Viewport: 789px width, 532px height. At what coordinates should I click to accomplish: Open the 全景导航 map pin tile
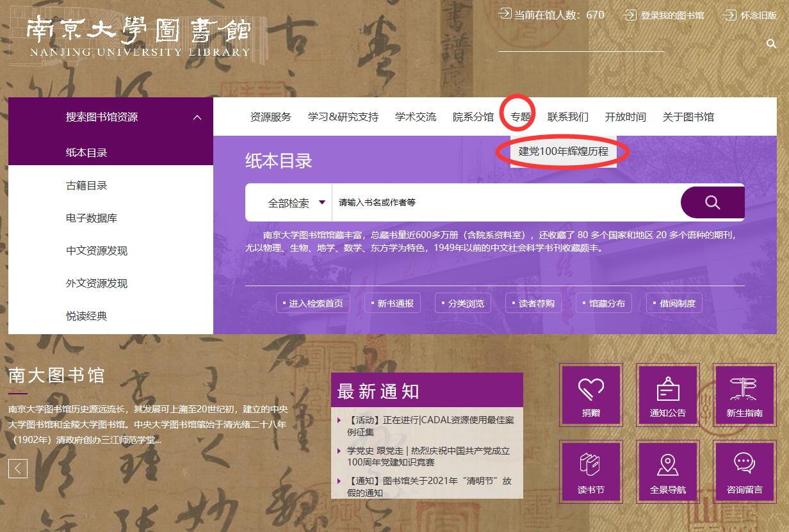(668, 472)
